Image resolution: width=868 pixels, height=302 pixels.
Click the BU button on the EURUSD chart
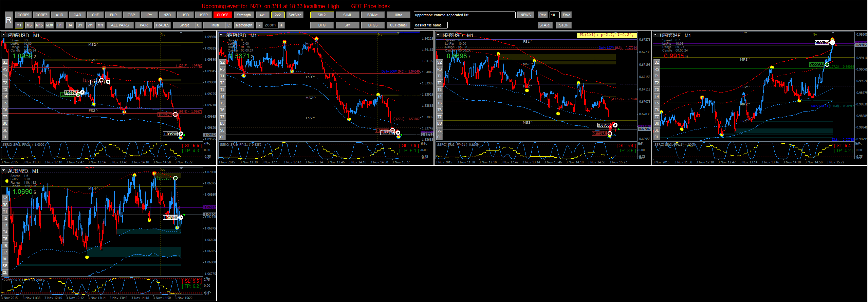(5, 123)
